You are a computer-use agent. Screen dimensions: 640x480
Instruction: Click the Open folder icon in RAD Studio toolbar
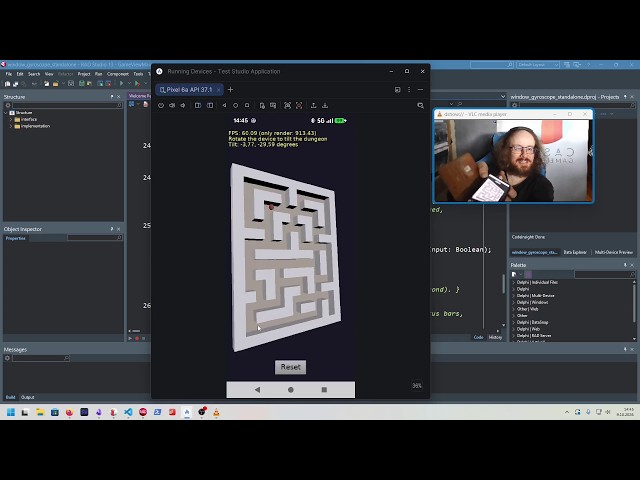point(55,84)
